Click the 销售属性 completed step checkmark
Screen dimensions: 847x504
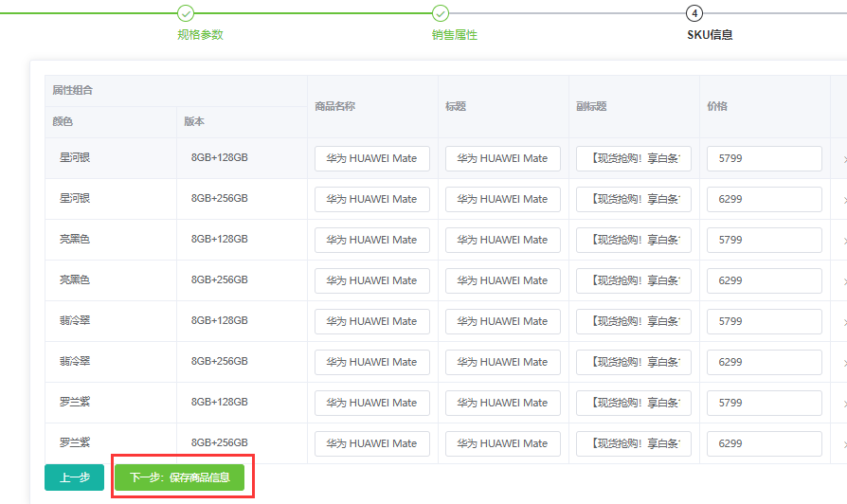pos(441,13)
